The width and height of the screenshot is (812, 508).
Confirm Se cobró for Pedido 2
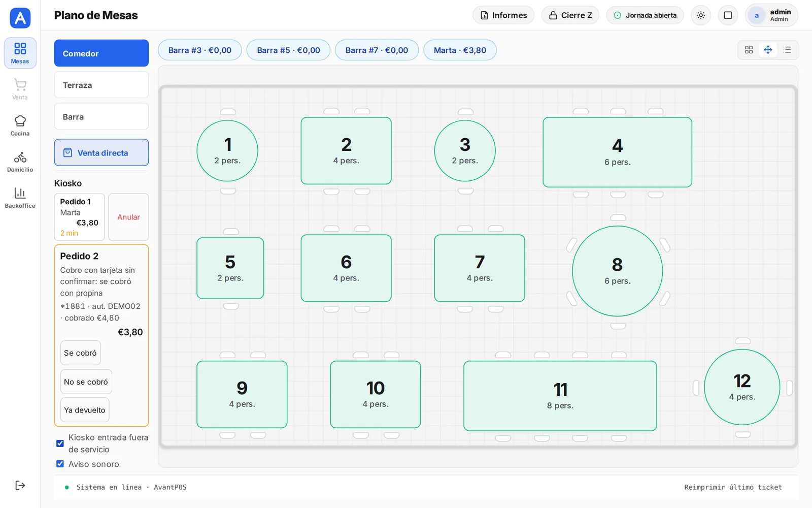click(80, 353)
